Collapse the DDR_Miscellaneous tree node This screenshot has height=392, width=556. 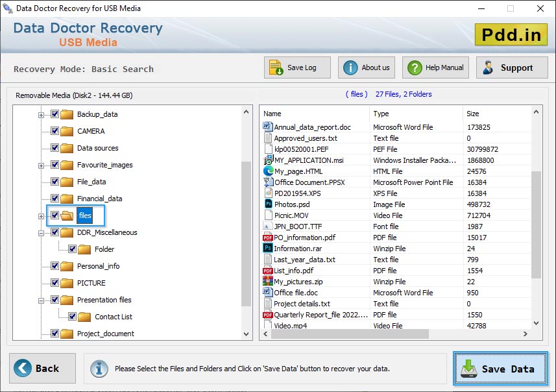[x=41, y=233]
